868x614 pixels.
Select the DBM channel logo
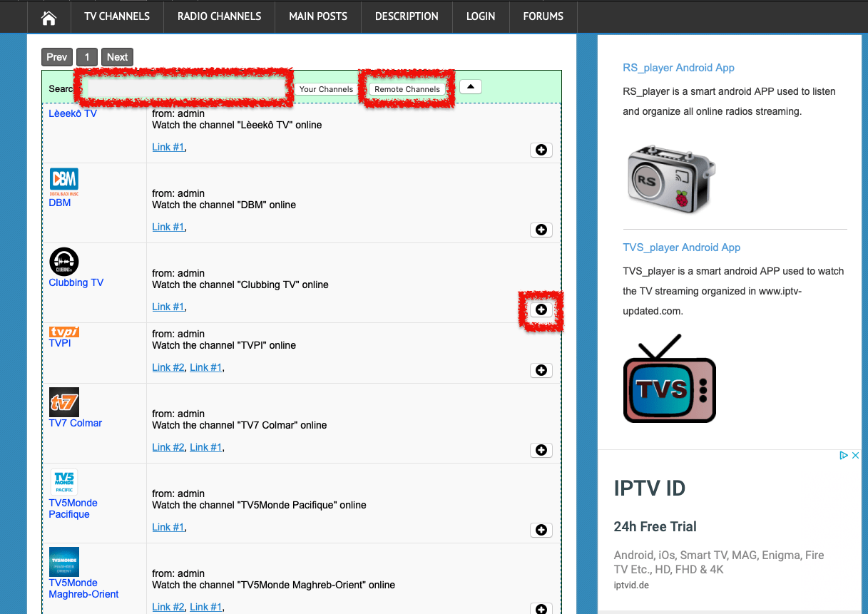[x=63, y=178]
